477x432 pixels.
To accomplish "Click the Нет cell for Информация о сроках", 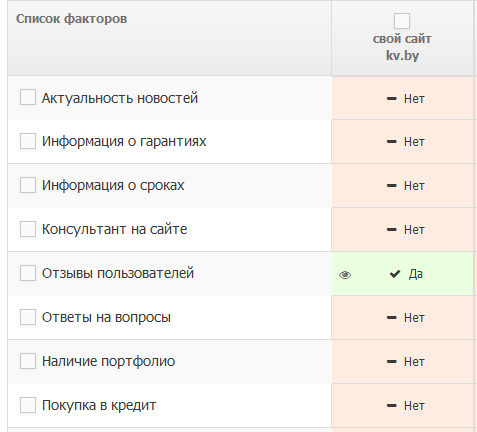I will click(402, 186).
